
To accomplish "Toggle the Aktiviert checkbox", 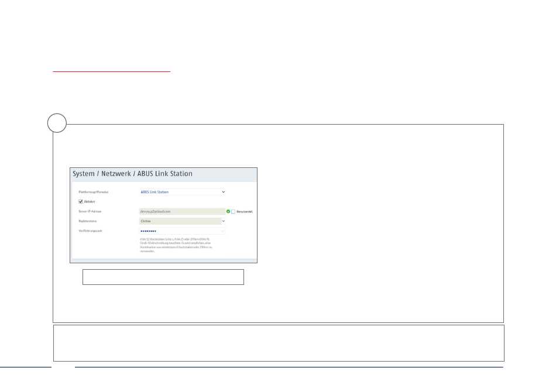I will coord(81,202).
